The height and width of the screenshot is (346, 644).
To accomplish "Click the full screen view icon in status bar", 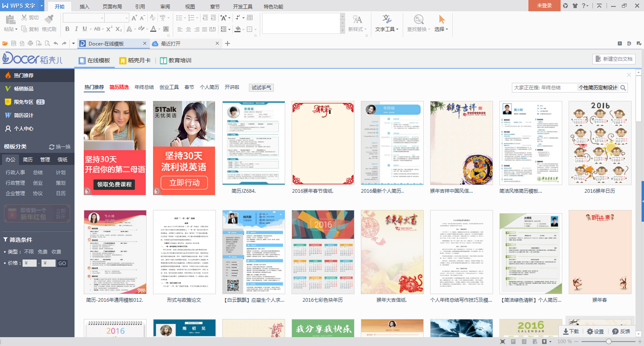I will pyautogui.click(x=502, y=342).
